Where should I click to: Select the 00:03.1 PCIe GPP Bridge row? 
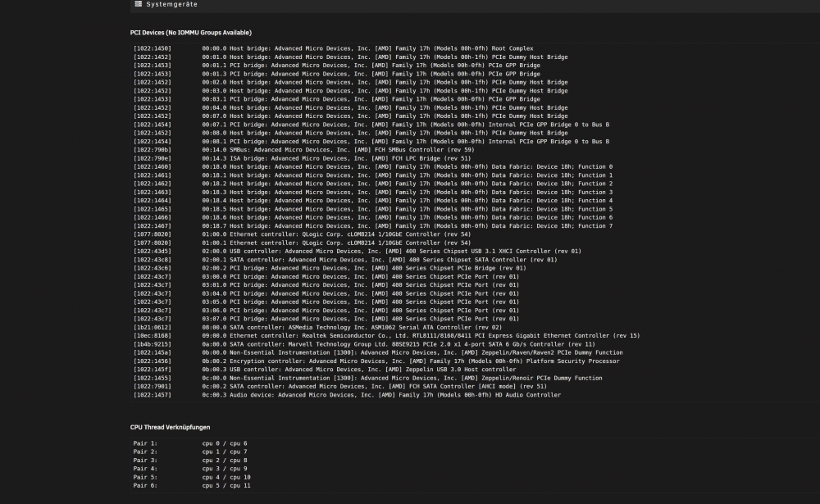click(x=336, y=99)
